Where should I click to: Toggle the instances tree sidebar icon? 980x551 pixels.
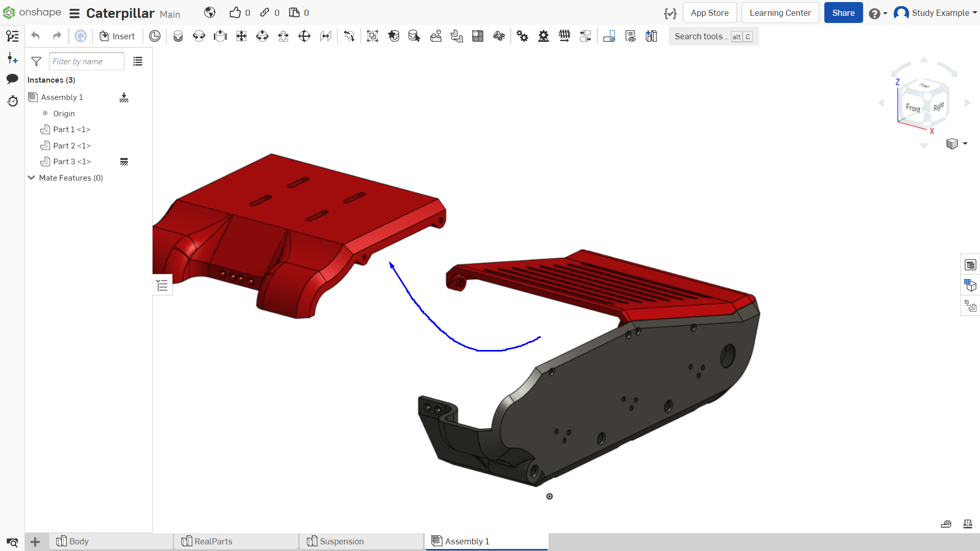pyautogui.click(x=12, y=36)
